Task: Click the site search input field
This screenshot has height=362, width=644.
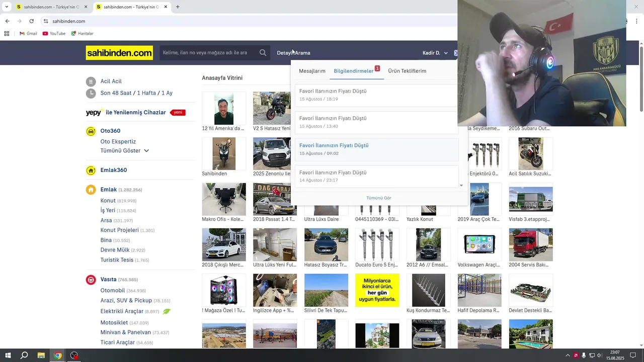Action: 209,53
